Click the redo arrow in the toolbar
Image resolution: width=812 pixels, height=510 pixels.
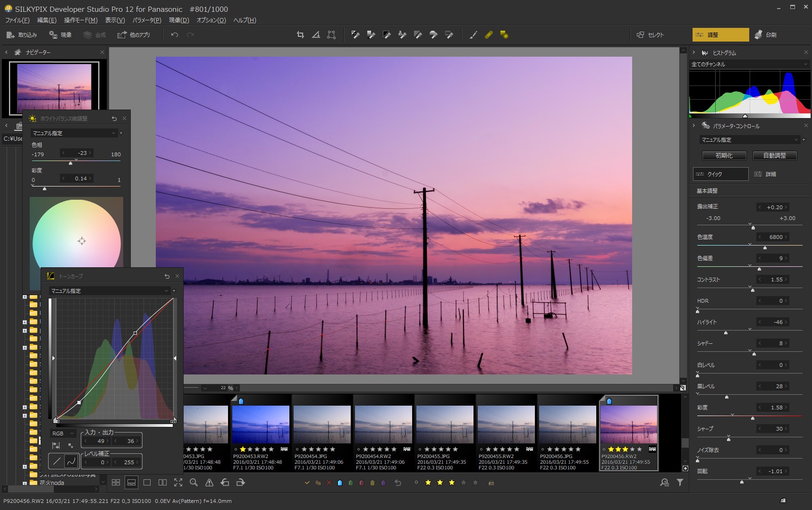(190, 35)
